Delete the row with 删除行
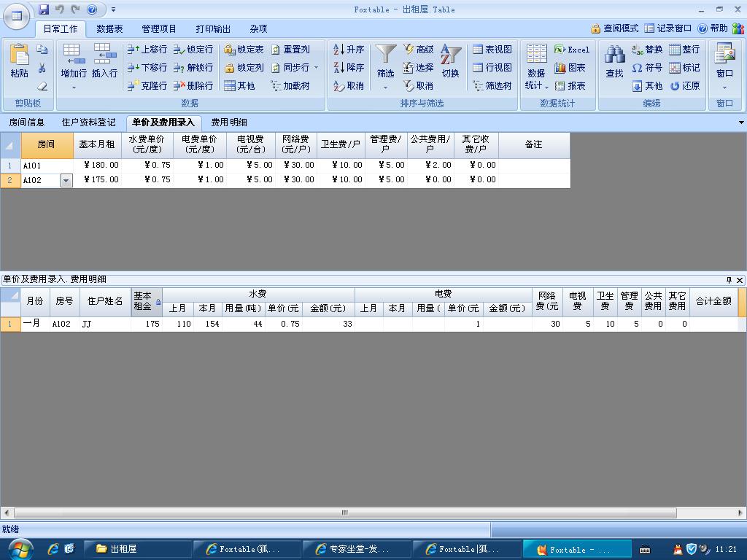Viewport: 747px width, 560px height. 193,86
